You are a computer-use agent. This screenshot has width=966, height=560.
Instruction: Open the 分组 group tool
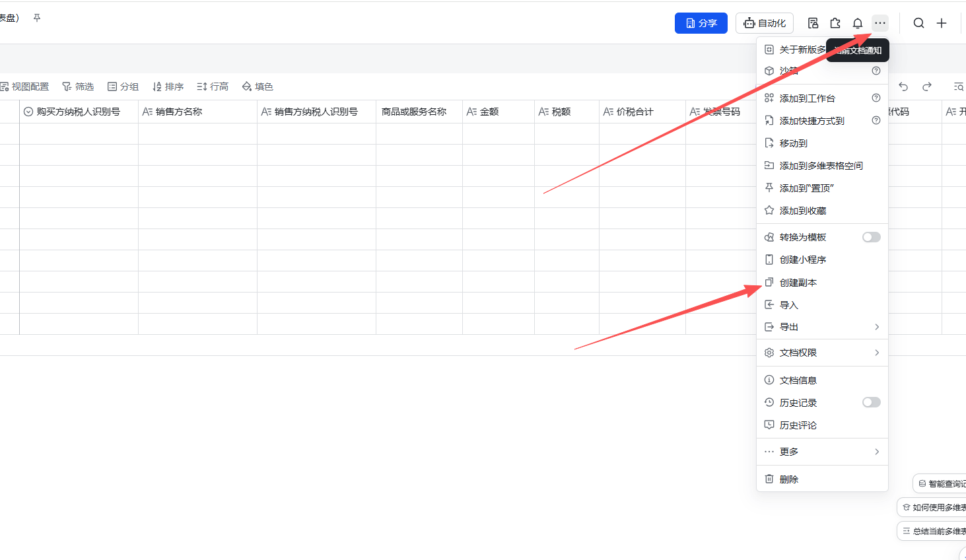point(123,87)
